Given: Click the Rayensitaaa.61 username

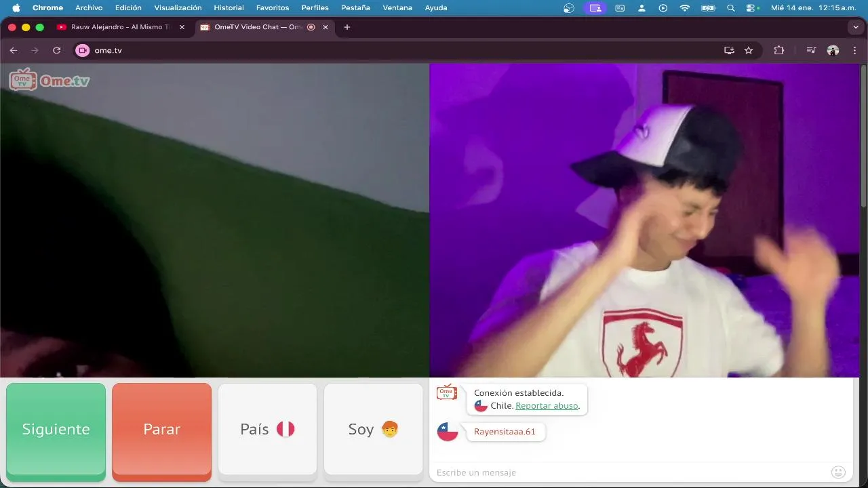Looking at the screenshot, I should [x=505, y=432].
